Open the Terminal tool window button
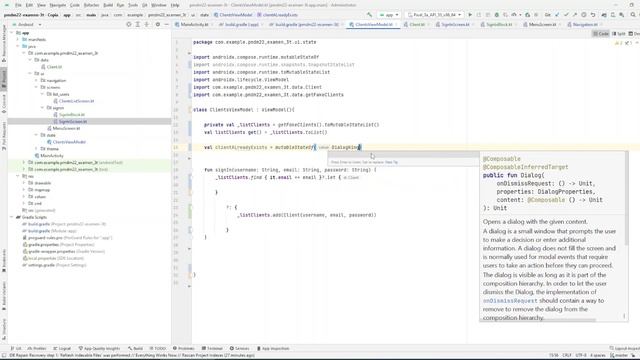This screenshot has width=640, height=360. pyautogui.click(x=212, y=348)
